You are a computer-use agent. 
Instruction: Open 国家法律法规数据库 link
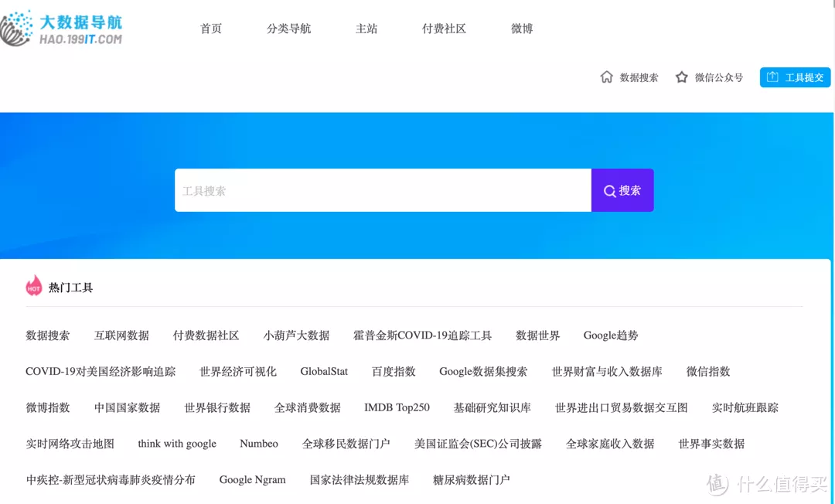click(x=360, y=480)
